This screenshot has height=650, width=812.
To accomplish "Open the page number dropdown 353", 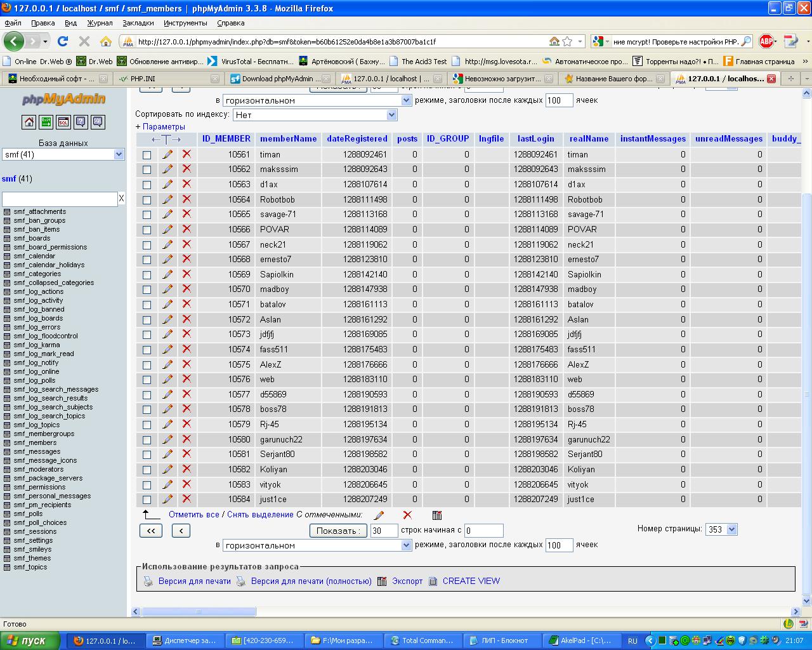I will point(721,529).
